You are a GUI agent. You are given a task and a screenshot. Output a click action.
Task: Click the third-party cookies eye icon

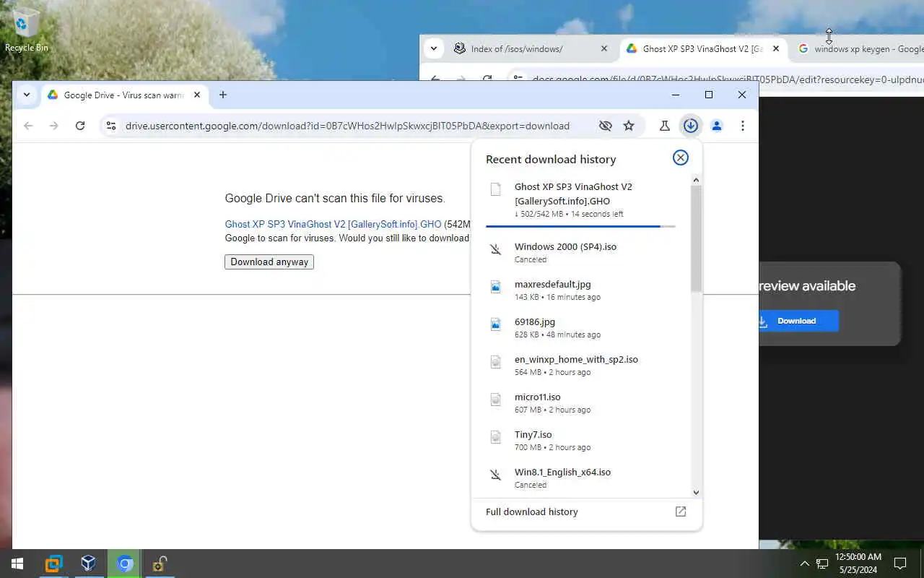[606, 126]
